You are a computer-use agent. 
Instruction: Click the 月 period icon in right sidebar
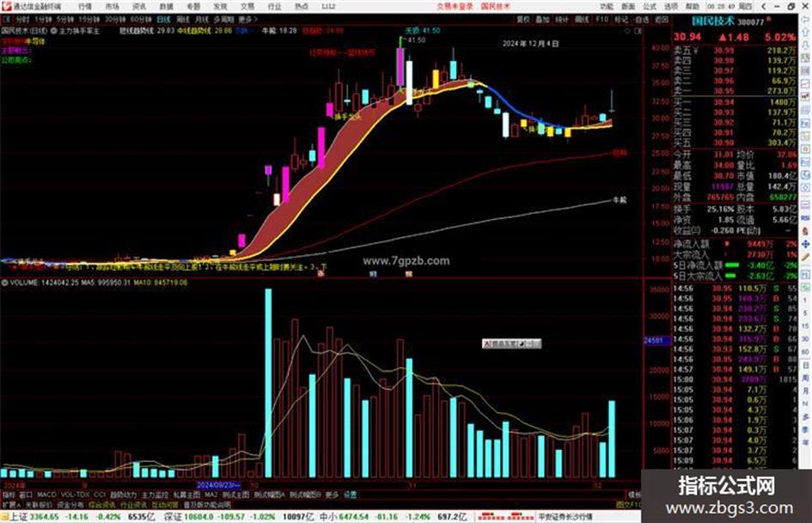805,391
